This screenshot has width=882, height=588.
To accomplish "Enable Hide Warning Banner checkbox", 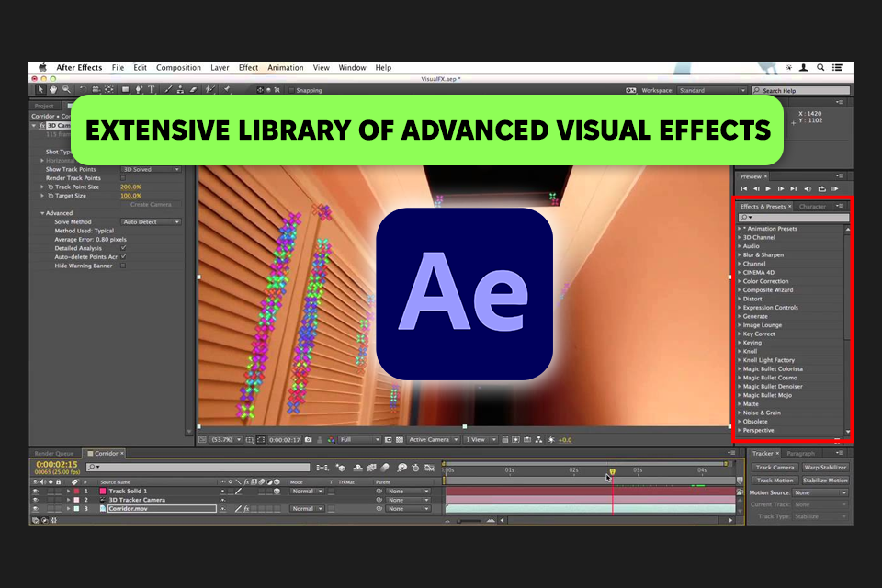I will [x=122, y=266].
